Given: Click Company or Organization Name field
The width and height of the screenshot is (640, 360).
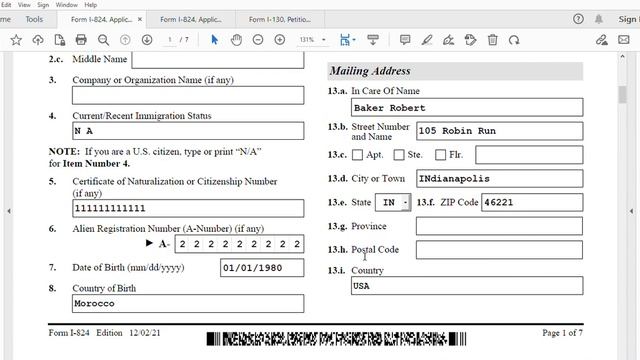Looking at the screenshot, I should click(x=188, y=95).
